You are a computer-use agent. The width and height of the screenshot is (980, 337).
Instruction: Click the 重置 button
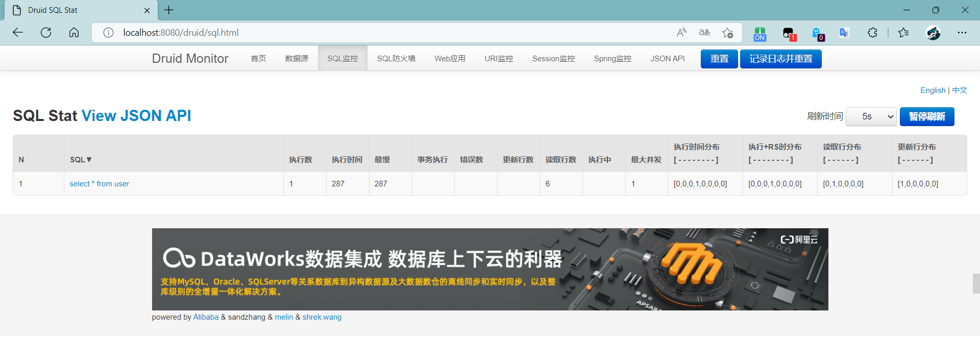(x=719, y=59)
